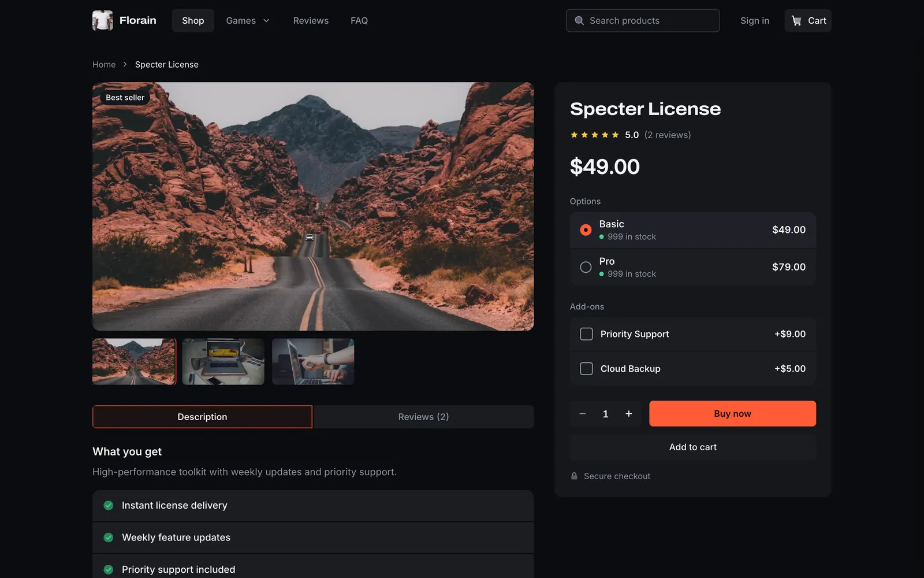Viewport: 924px width, 578px height.
Task: Click the Specter License breadcrumb text
Action: tap(167, 65)
